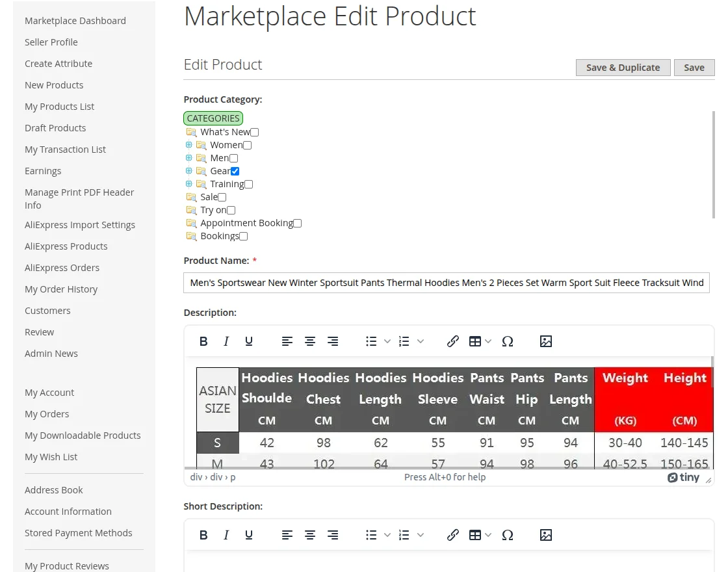Open AliExpress Import Settings from the sidebar
The height and width of the screenshot is (572, 728).
coord(80,224)
